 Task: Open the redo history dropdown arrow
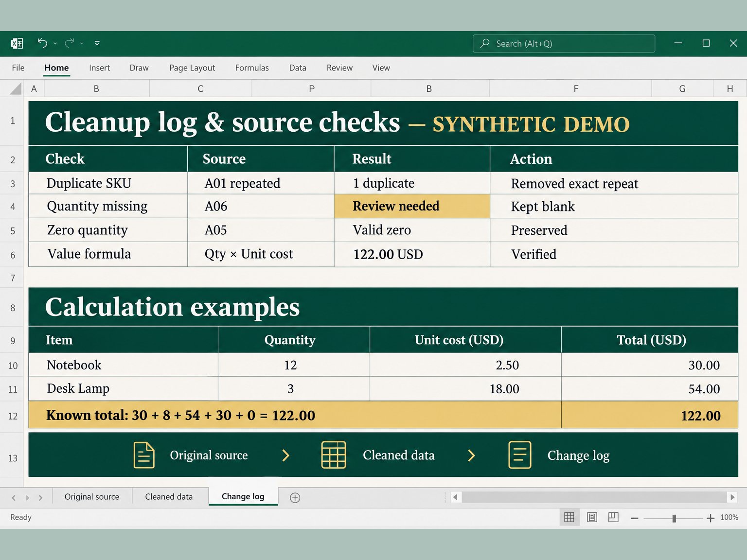[82, 44]
